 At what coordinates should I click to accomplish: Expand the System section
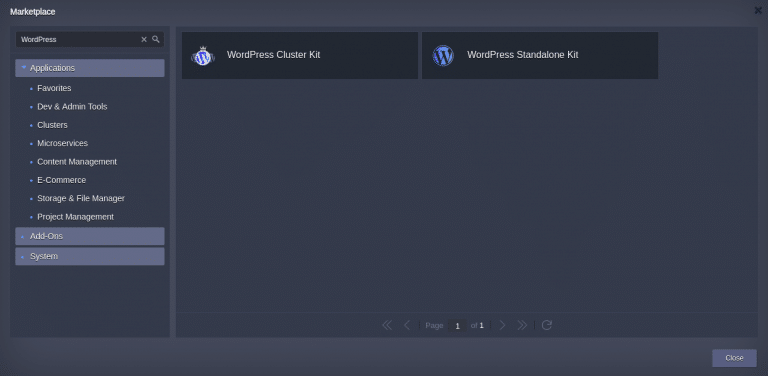90,256
